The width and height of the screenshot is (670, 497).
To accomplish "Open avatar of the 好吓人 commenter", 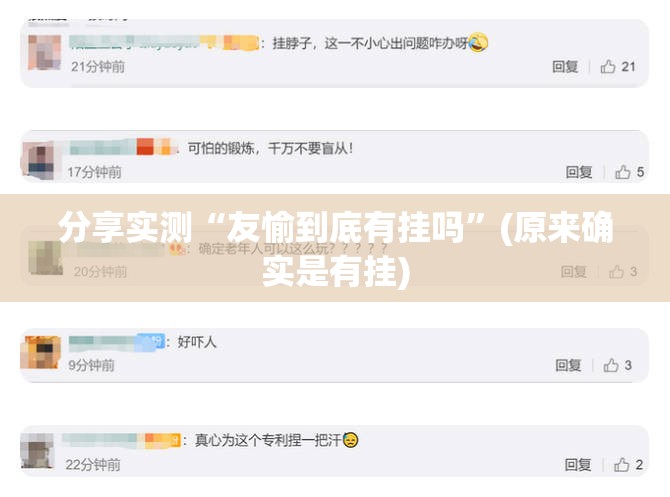I will (x=41, y=353).
